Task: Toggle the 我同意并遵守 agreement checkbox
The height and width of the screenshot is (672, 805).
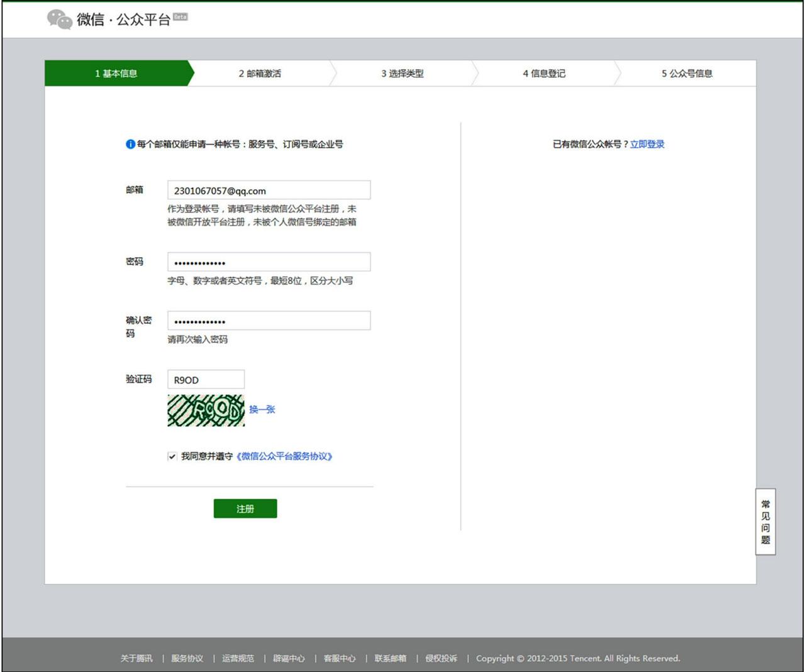Action: pyautogui.click(x=172, y=456)
